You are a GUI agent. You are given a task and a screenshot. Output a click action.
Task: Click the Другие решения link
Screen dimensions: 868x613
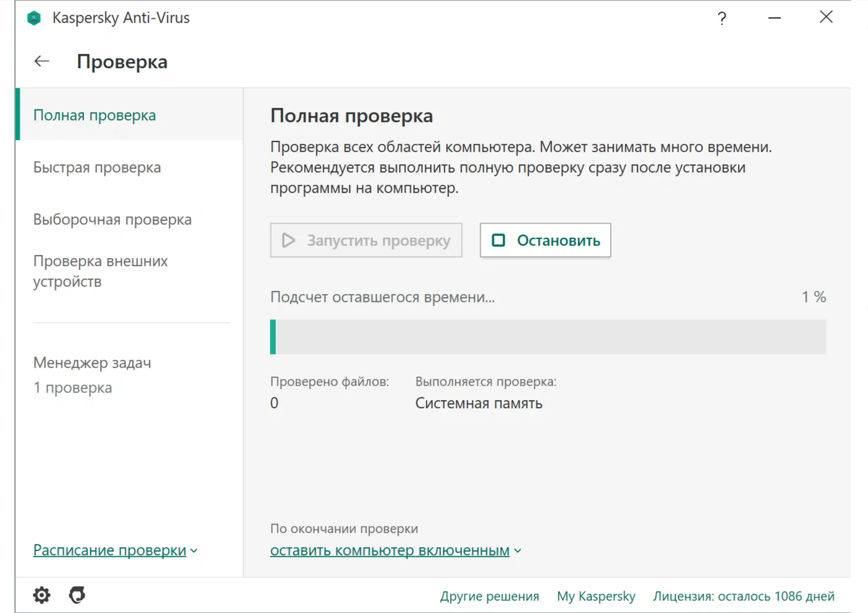(x=489, y=596)
